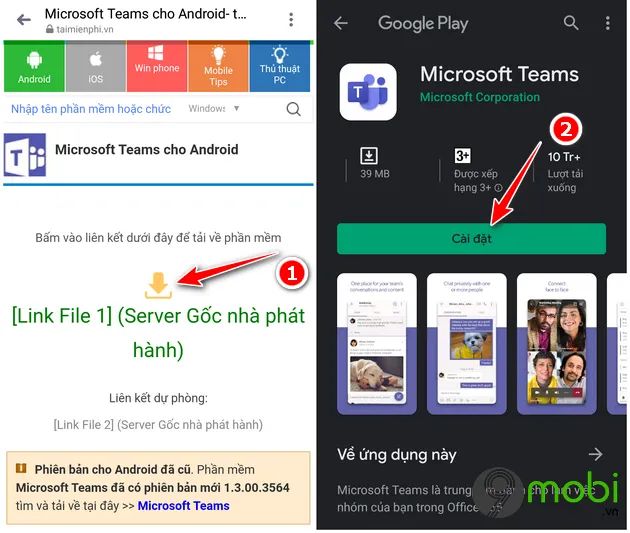Open Google Play search magnifier
630x533 pixels.
click(x=571, y=23)
